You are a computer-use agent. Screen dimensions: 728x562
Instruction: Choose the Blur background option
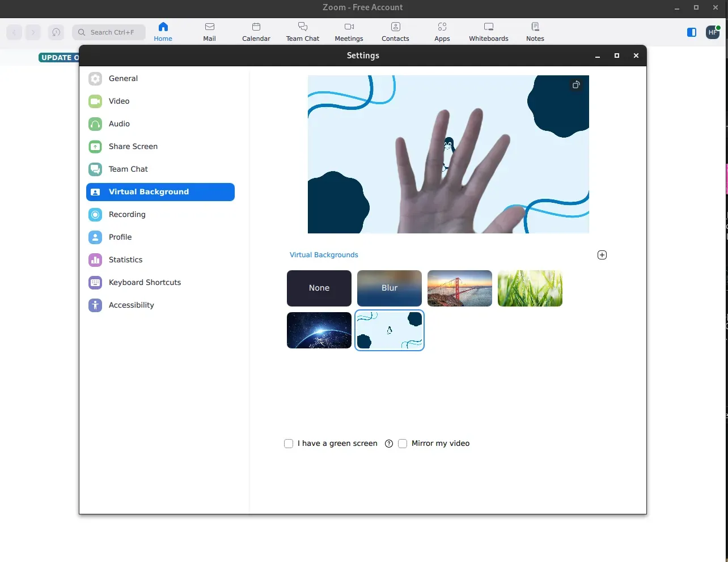390,288
